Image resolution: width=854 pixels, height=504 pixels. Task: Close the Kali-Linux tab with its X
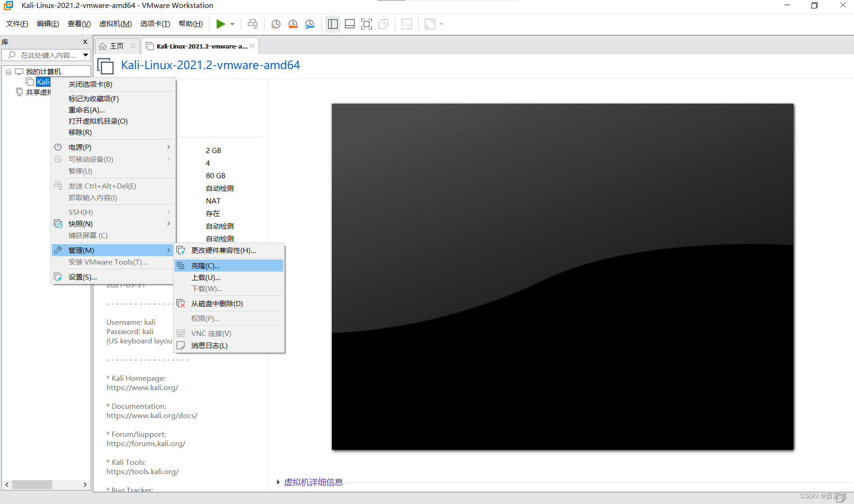point(252,46)
